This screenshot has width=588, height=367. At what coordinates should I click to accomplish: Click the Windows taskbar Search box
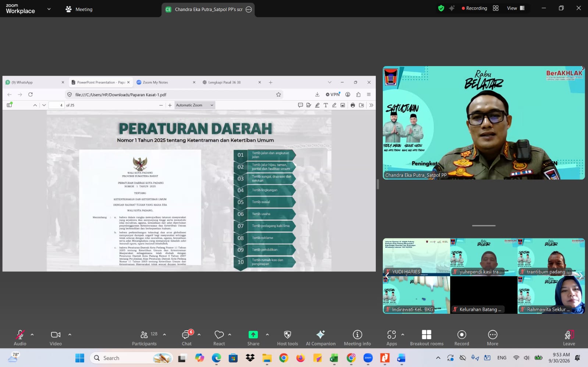point(131,358)
